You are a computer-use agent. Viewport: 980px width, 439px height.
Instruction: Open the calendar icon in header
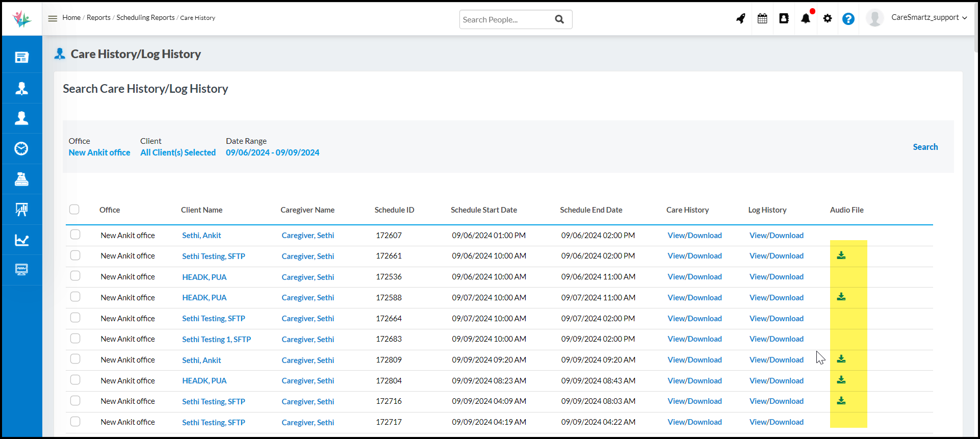(762, 19)
